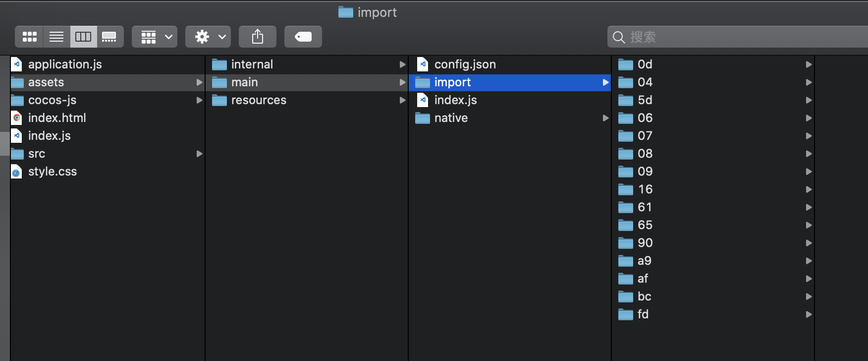Expand the fd folder arrow
This screenshot has width=868, height=361.
tap(809, 314)
